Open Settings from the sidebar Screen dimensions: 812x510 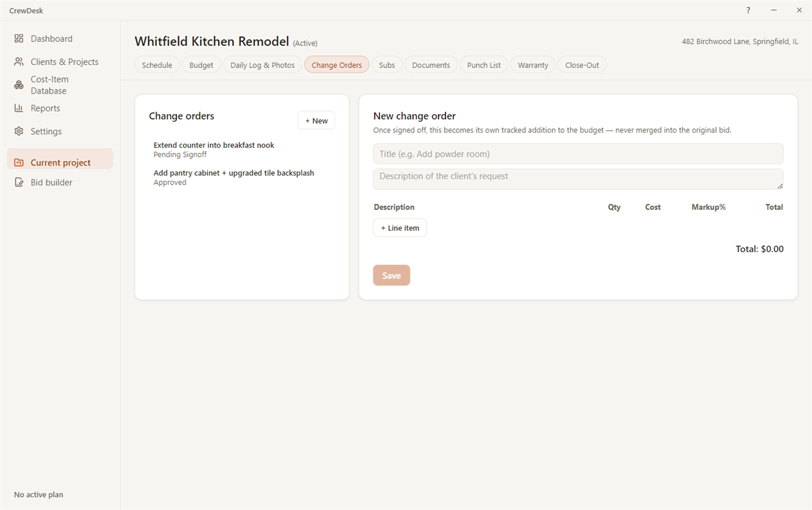(x=60, y=131)
